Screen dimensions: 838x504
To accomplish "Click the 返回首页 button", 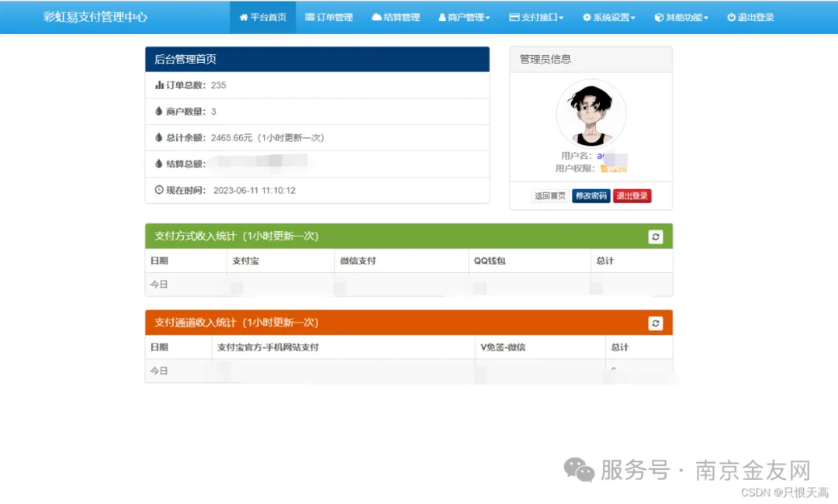I will point(550,196).
